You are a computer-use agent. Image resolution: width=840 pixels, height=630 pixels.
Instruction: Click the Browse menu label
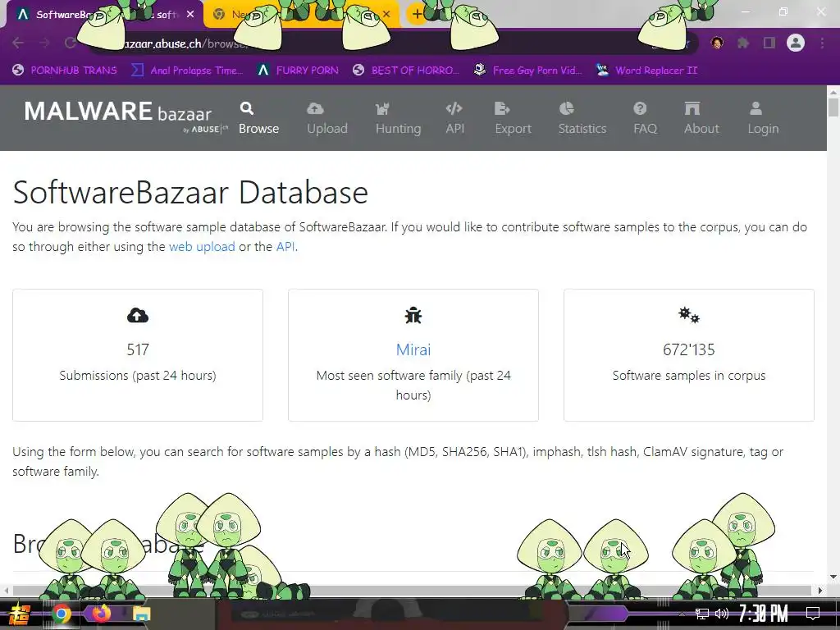point(258,129)
